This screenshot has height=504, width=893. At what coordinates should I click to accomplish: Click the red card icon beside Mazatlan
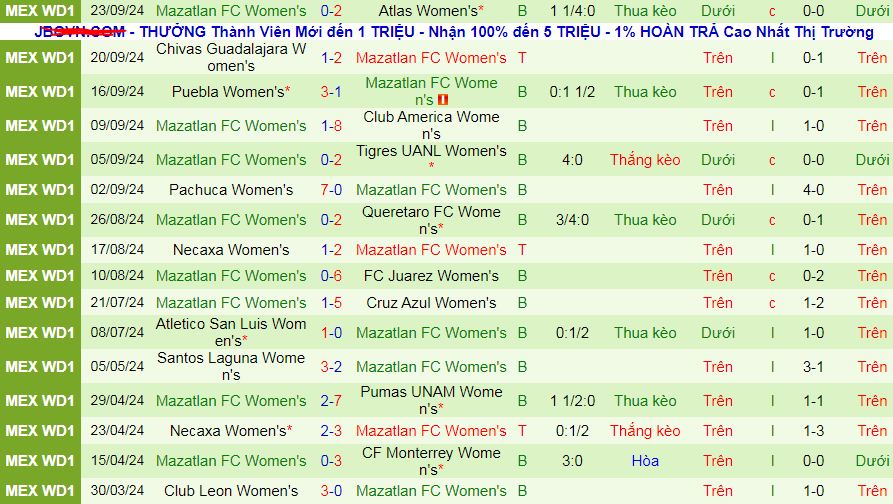tap(445, 100)
